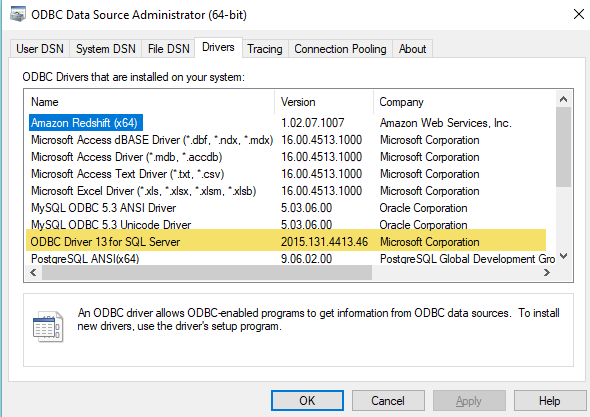This screenshot has height=417, width=590.
Task: Sort by the Company column header
Action: tap(464, 102)
